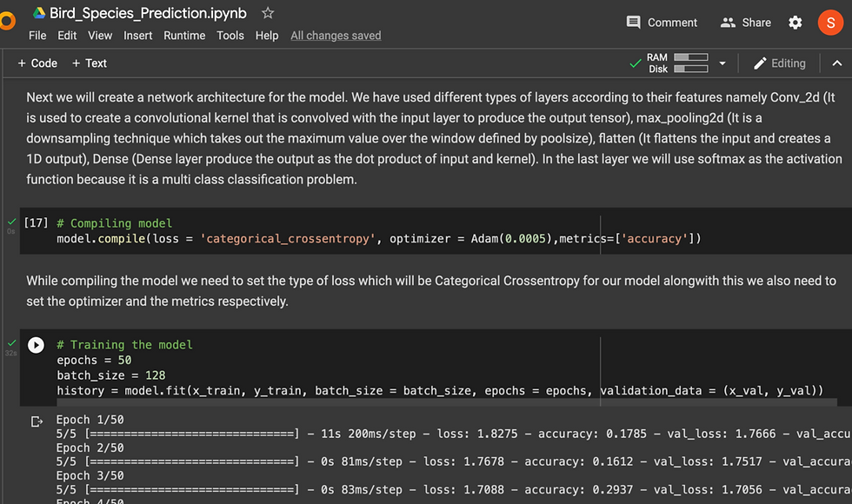Click the '# Compiling model' comment

pos(114,223)
